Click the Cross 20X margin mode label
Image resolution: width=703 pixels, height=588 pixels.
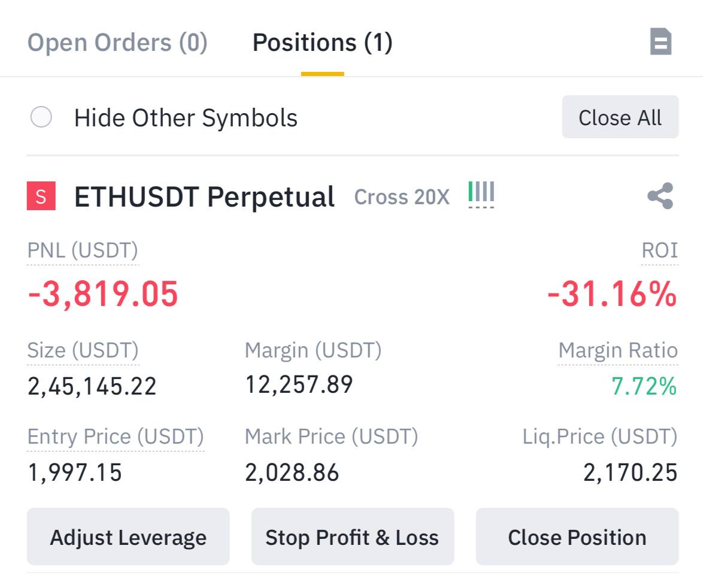(x=401, y=197)
